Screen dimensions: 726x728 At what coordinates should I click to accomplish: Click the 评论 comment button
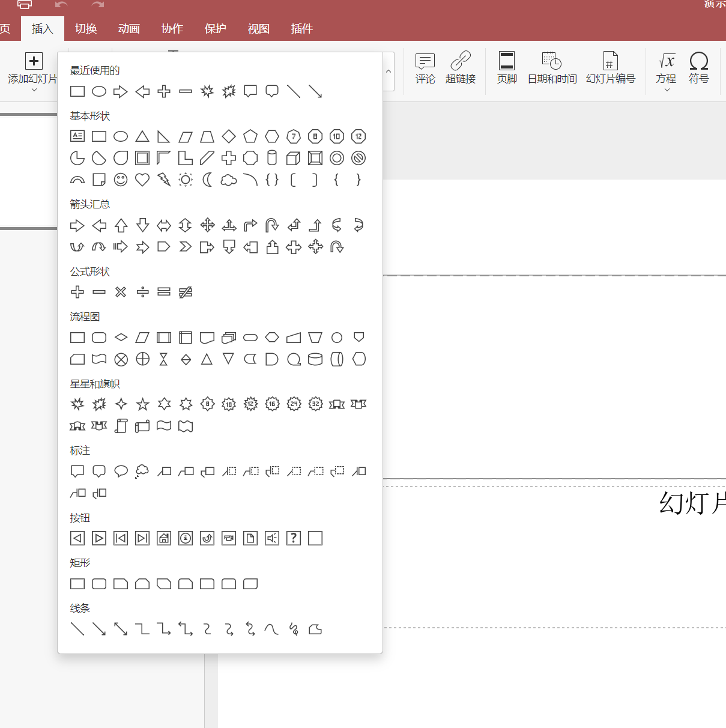point(425,68)
